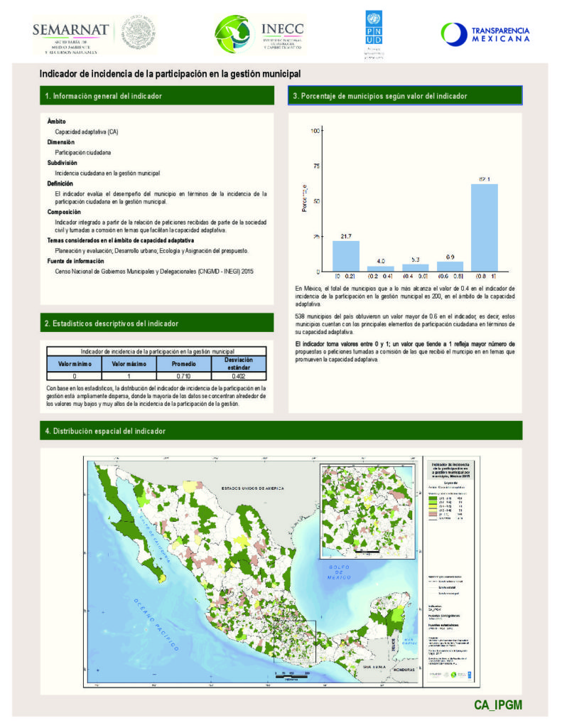562x728 pixels.
Task: Click paragraph starting 'El indicador toma valores entre 0 y 1'
Action: coord(405,351)
